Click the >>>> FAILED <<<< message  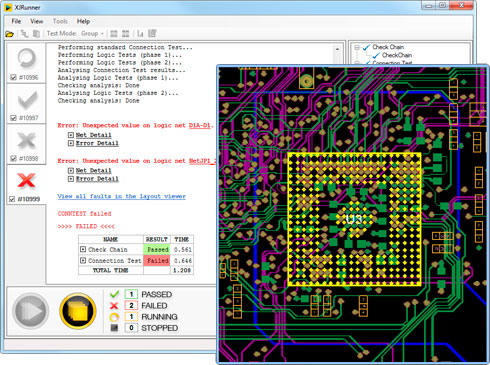tap(86, 226)
